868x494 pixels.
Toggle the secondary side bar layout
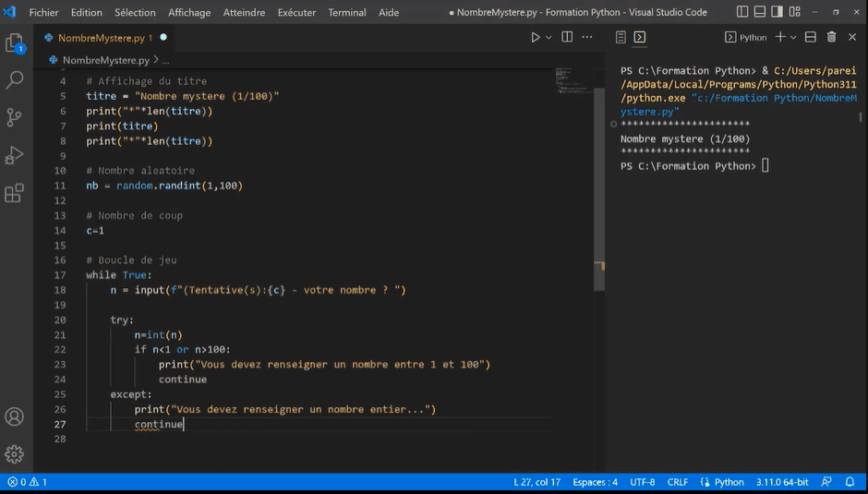[778, 12]
